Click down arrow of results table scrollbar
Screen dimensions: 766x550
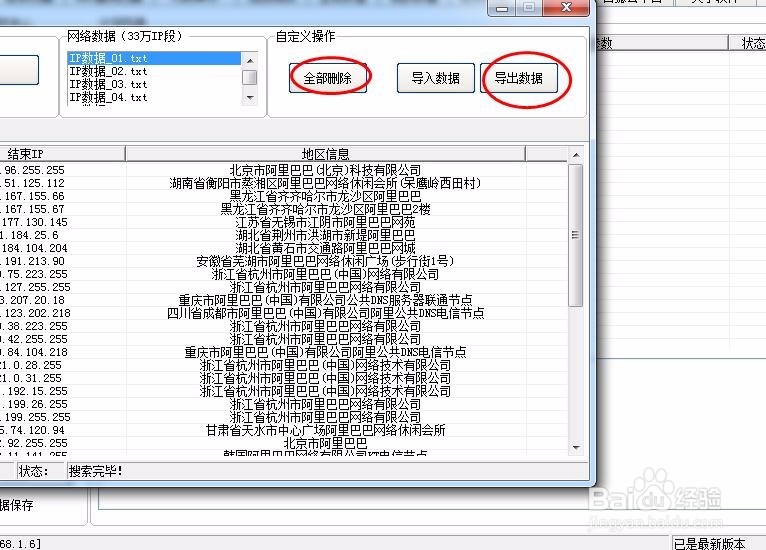click(576, 447)
